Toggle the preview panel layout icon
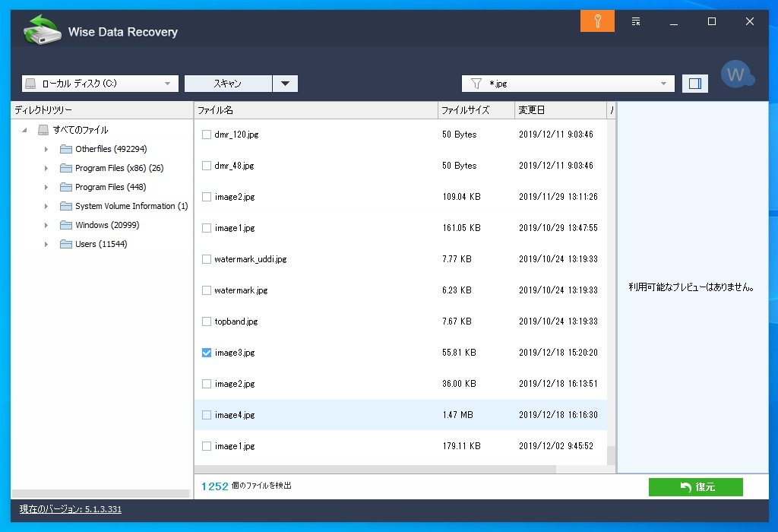Image resolution: width=778 pixels, height=532 pixels. click(x=694, y=83)
